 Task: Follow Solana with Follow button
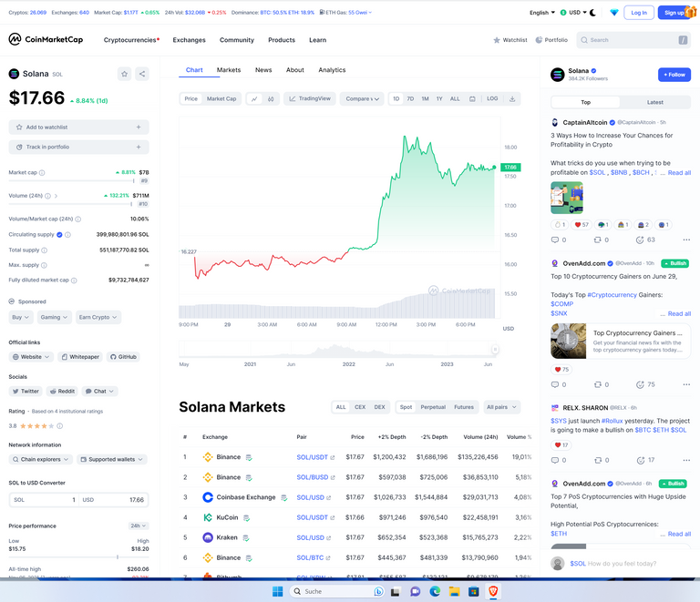[674, 75]
